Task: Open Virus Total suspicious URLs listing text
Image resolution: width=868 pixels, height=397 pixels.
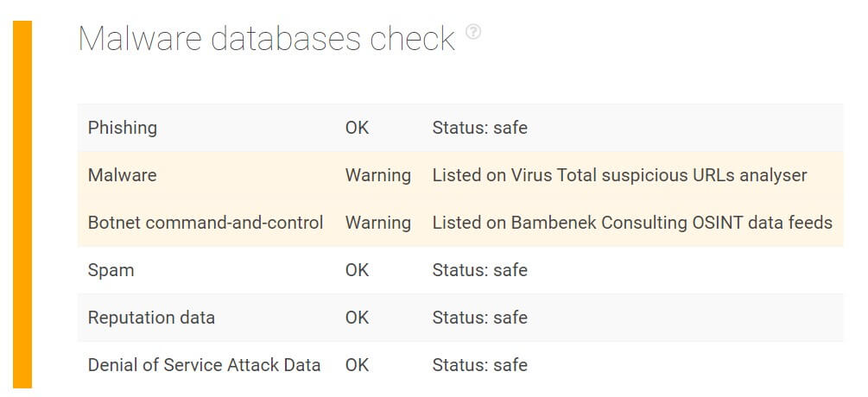Action: (619, 175)
